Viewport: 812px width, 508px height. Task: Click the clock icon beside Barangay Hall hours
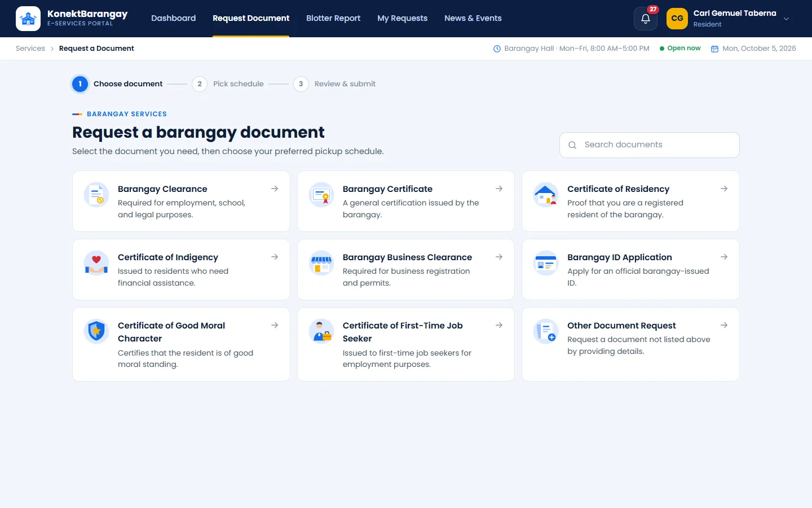497,49
